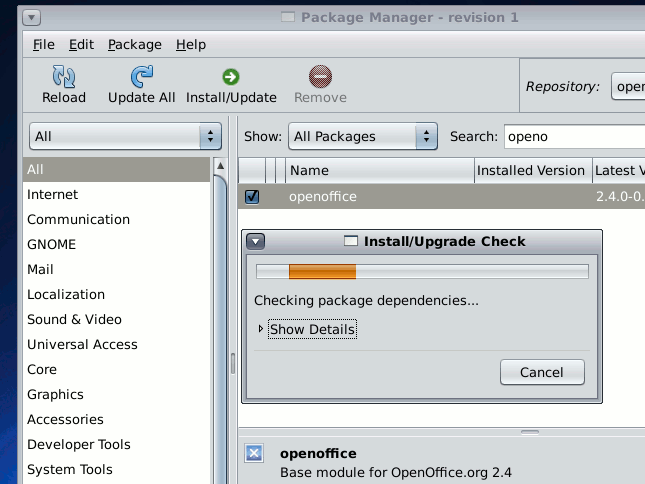
Task: Open the Repository dropdown
Action: 628,86
